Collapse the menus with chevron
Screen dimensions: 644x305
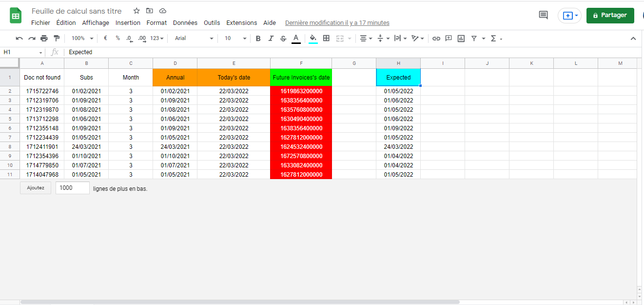point(633,38)
